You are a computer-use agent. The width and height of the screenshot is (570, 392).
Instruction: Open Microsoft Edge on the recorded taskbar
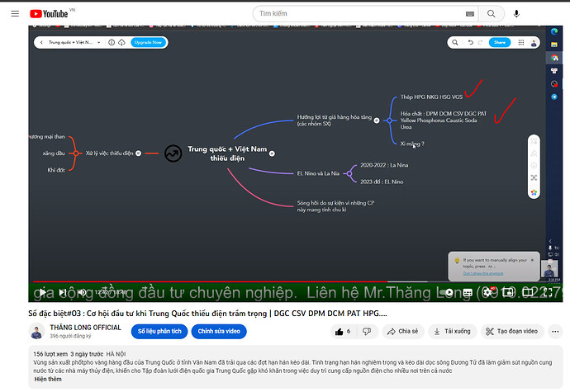point(554,31)
